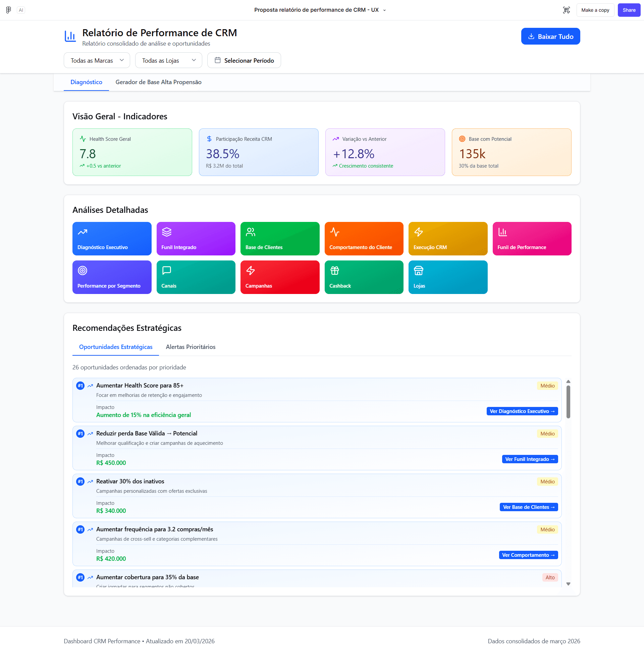Click the dollar sign icon for Participação Receita

click(x=209, y=139)
